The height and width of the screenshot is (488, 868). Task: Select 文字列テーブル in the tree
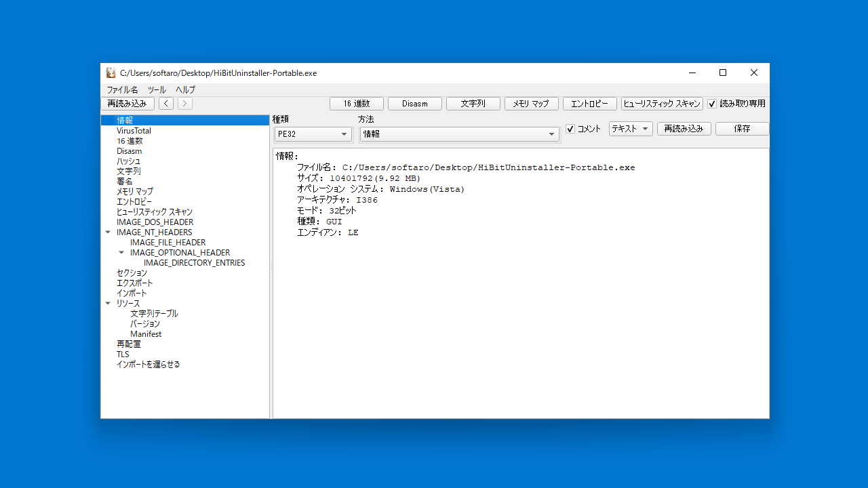pos(154,314)
